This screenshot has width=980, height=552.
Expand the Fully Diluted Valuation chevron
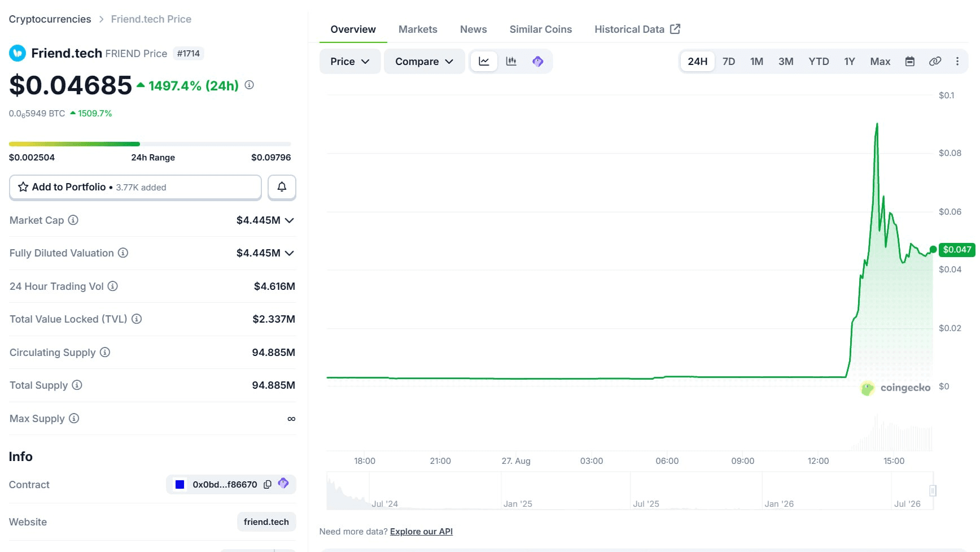tap(290, 253)
